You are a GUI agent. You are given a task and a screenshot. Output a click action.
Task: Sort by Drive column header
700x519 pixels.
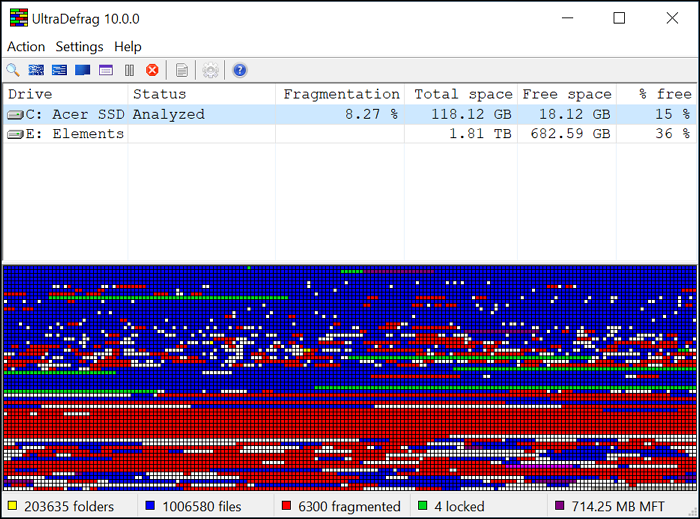tap(66, 94)
